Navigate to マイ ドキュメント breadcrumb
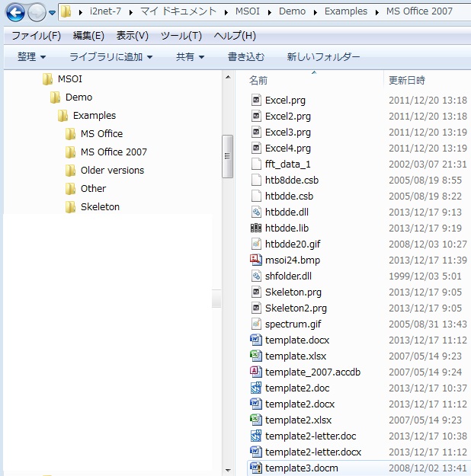Image resolution: width=471 pixels, height=476 pixels. 178,11
